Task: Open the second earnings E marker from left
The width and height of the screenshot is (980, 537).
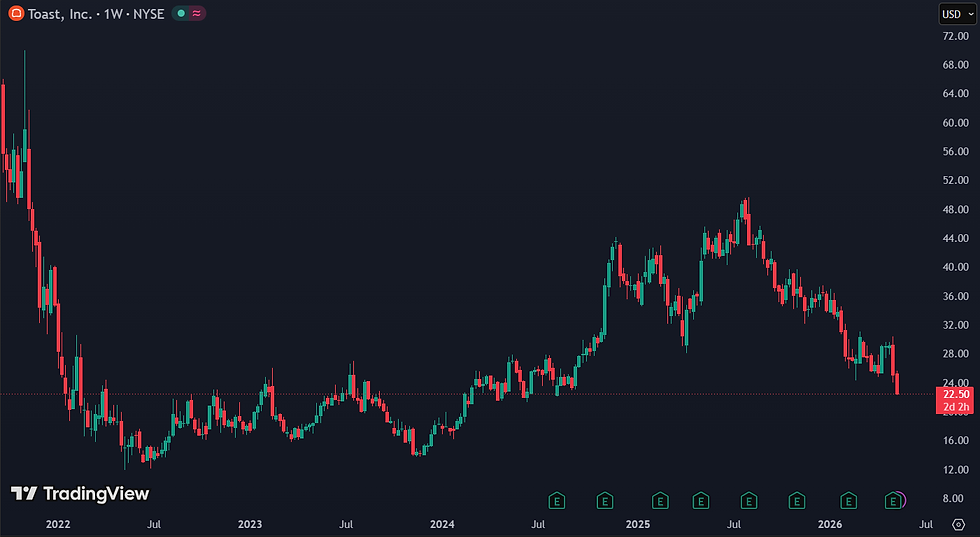Action: (x=604, y=501)
